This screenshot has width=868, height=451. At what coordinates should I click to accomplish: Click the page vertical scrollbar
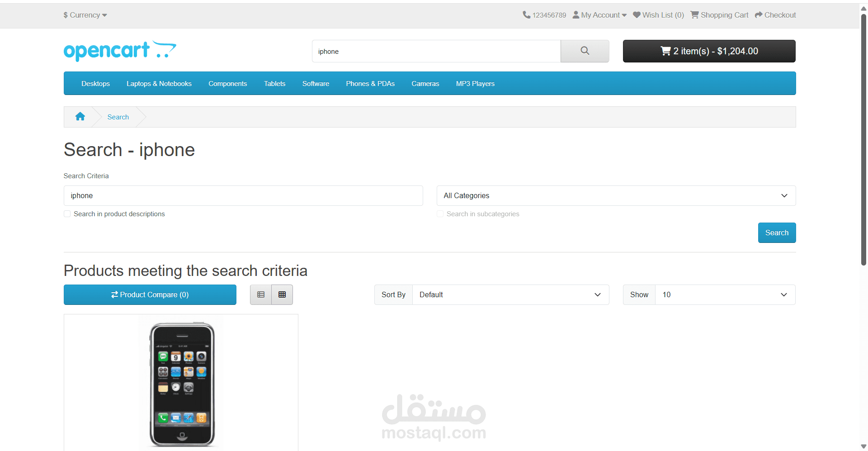tap(863, 140)
